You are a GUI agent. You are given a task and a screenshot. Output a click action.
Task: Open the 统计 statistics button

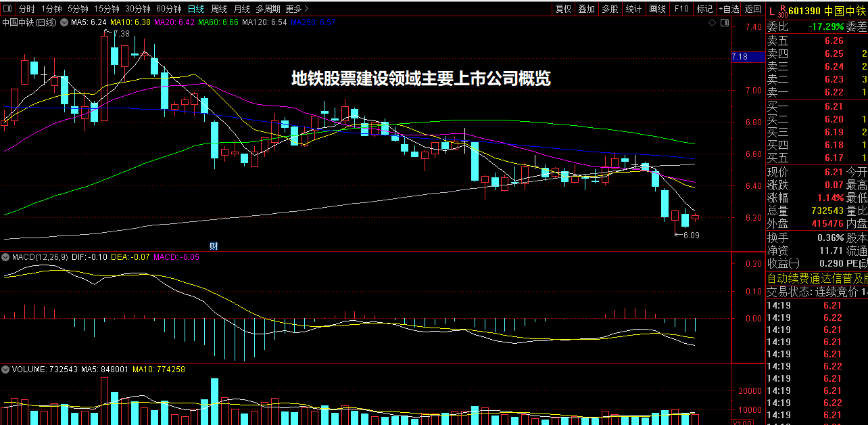coord(633,9)
